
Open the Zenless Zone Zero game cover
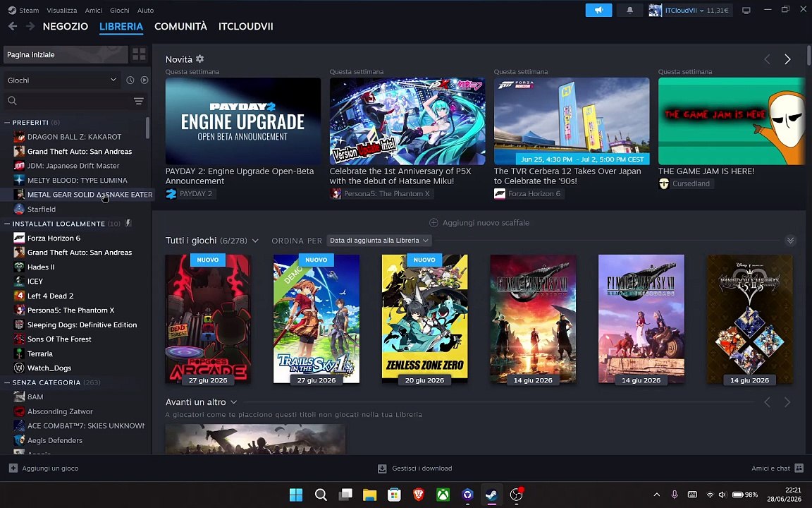click(x=424, y=319)
